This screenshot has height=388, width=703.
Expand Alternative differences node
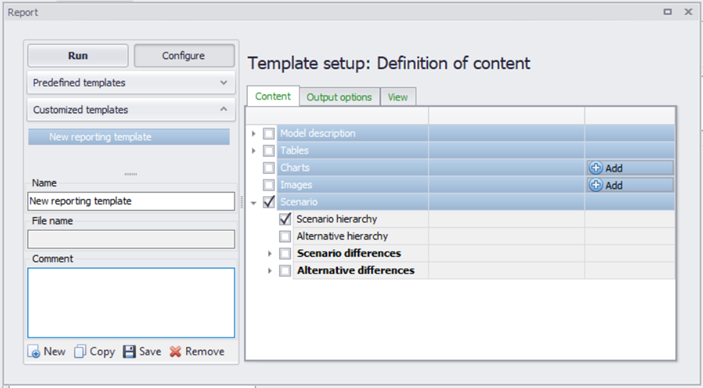269,270
